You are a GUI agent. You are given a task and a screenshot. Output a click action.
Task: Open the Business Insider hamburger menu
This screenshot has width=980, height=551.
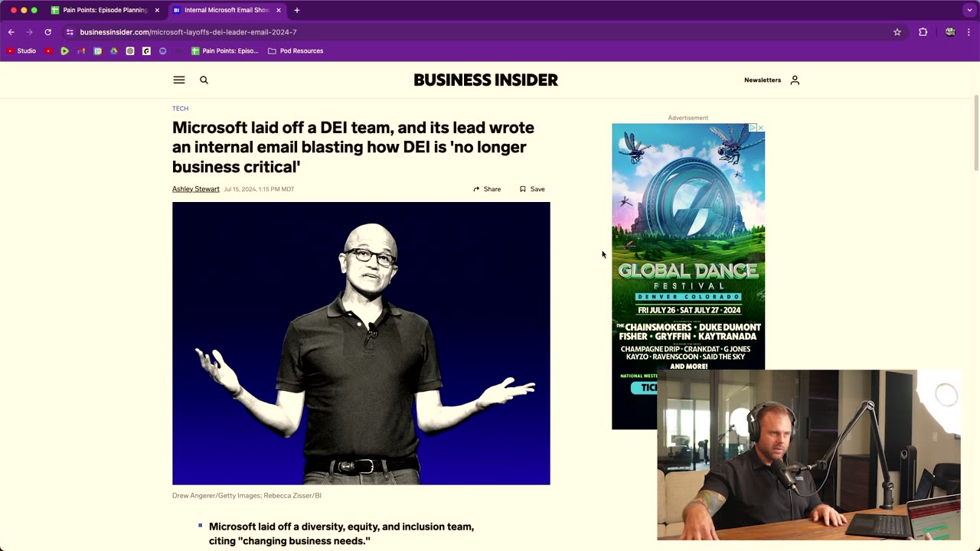(179, 80)
